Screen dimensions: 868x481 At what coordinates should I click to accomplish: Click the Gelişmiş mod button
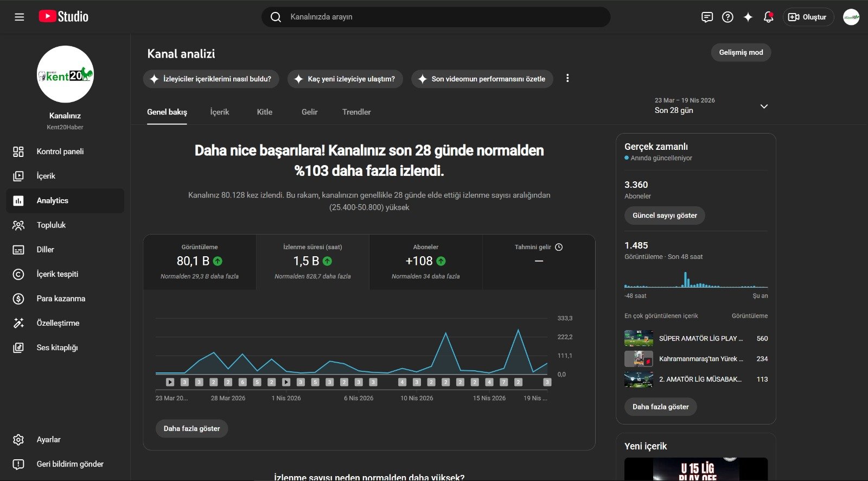[x=741, y=53]
